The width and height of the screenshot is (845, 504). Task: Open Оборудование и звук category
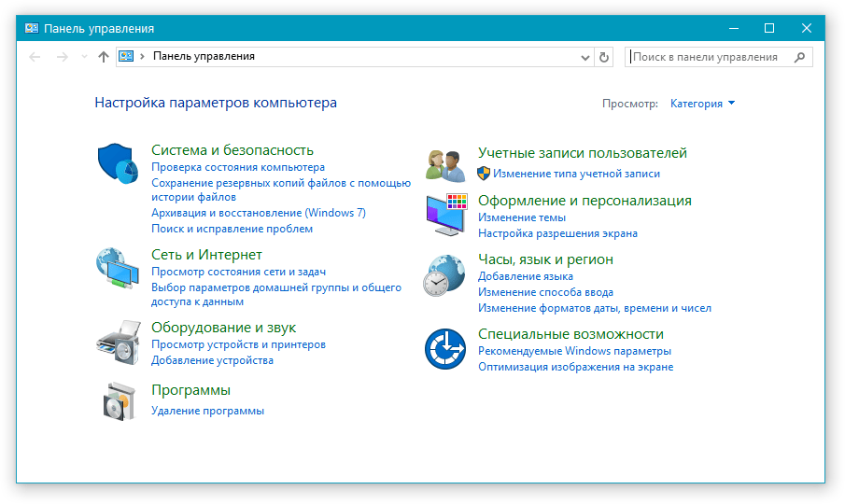[x=224, y=328]
